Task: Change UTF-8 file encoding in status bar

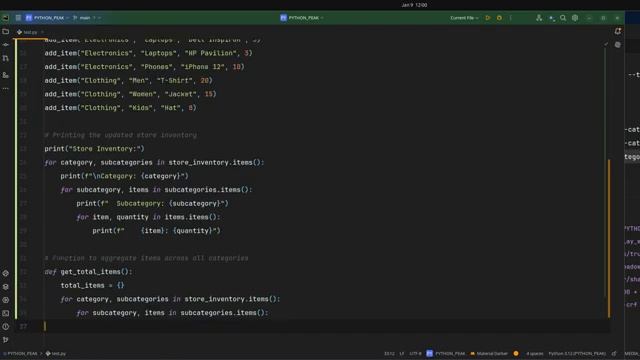Action: click(415, 354)
